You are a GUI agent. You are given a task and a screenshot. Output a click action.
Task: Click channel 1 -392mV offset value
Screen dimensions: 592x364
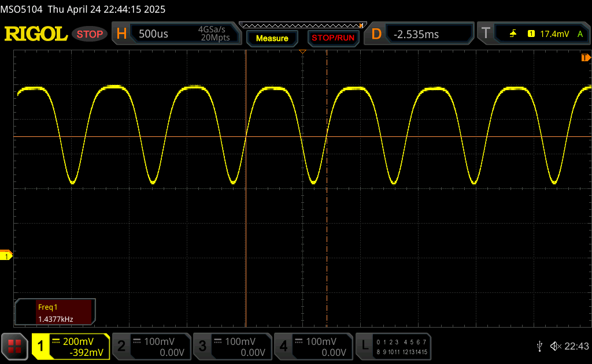pos(87,352)
